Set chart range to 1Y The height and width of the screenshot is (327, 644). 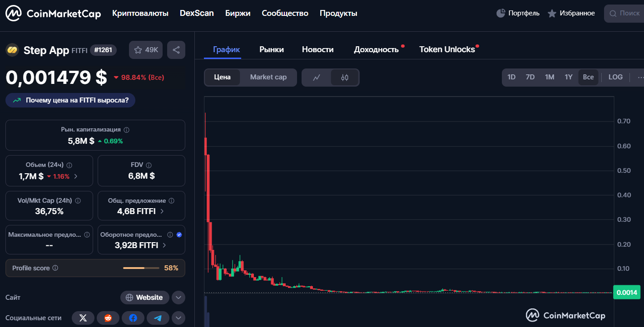[x=569, y=77]
